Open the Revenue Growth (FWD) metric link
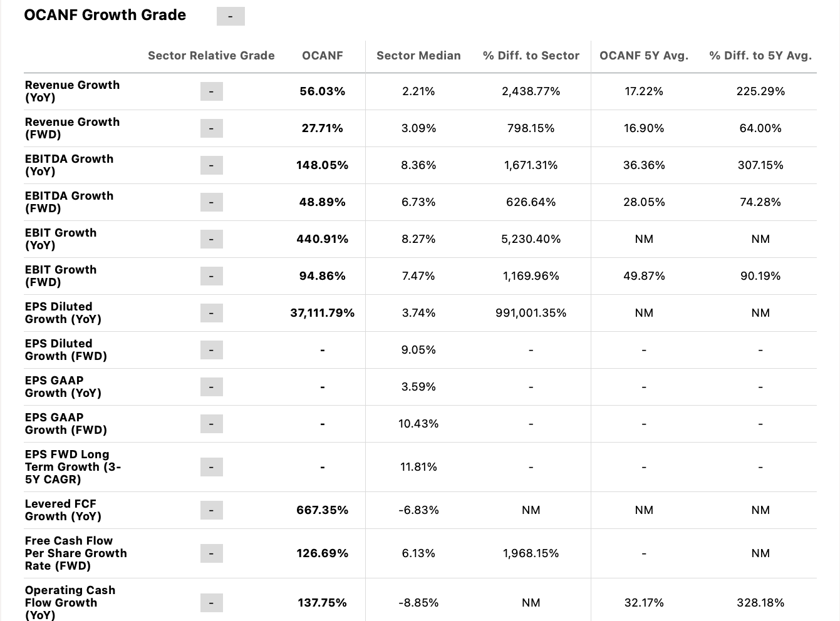Viewport: 840px width, 621px height. pos(72,128)
